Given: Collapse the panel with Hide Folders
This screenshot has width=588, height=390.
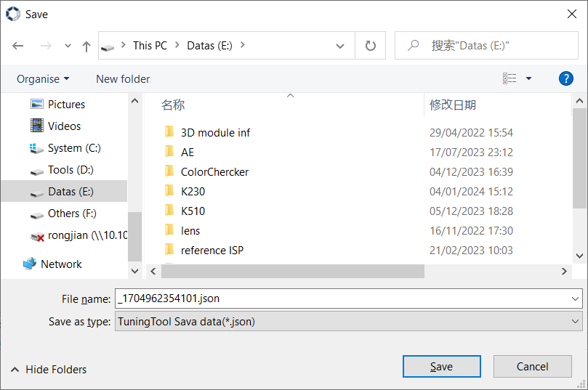Looking at the screenshot, I should click(x=49, y=370).
